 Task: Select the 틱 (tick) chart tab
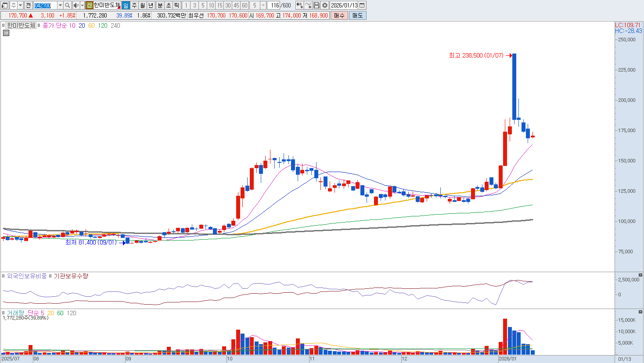click(x=176, y=5)
